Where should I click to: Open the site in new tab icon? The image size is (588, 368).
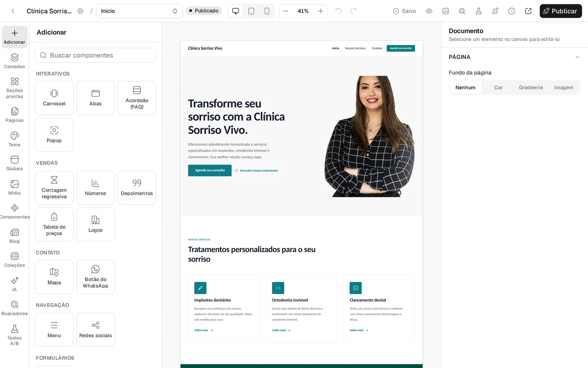pos(528,11)
